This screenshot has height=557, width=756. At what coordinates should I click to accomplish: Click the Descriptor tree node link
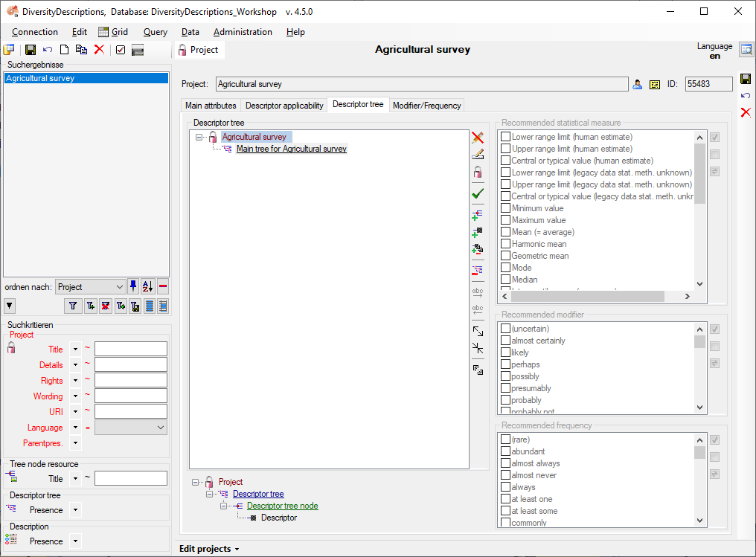283,506
